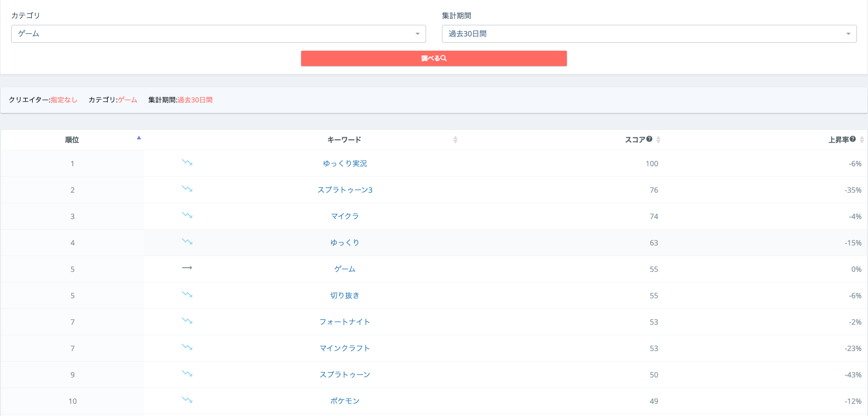
Task: Click the sort arrows beside 上昇率 header
Action: point(862,140)
